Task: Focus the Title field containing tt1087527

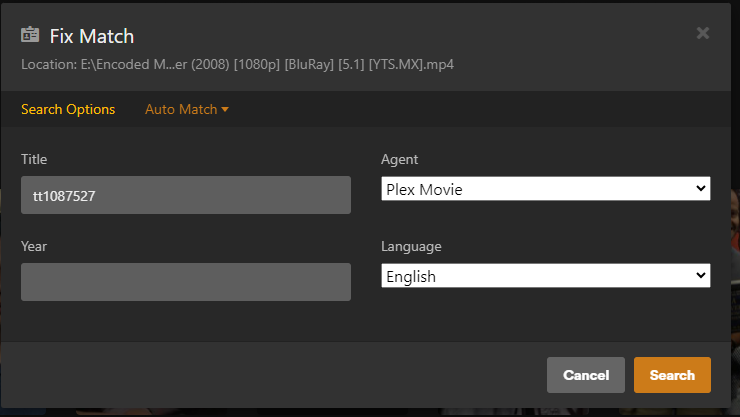Action: [x=185, y=195]
